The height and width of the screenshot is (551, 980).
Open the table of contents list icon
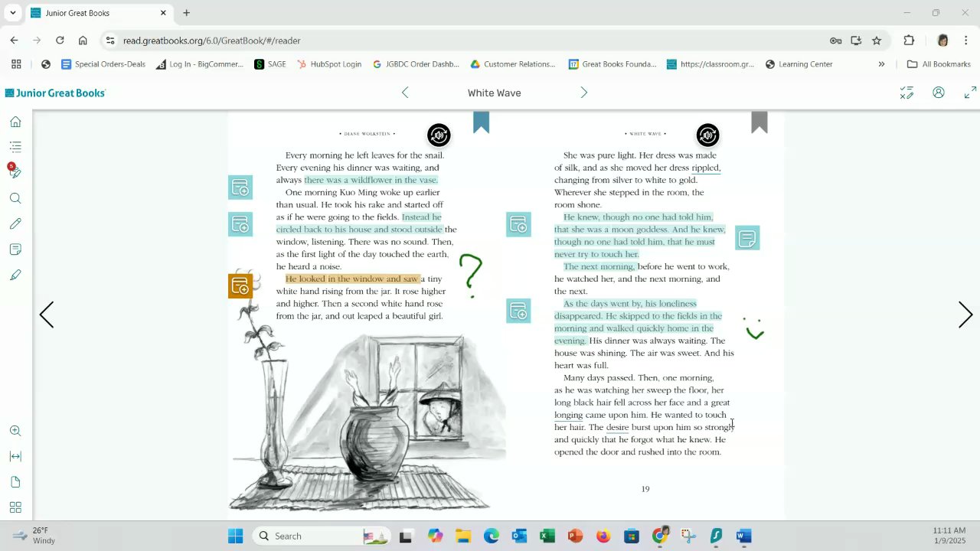coord(15,147)
